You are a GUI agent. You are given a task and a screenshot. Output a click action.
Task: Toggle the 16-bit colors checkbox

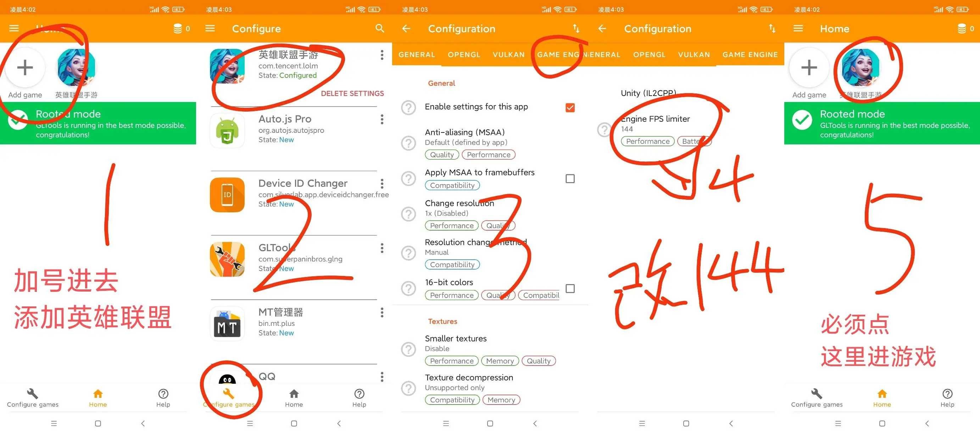coord(570,289)
